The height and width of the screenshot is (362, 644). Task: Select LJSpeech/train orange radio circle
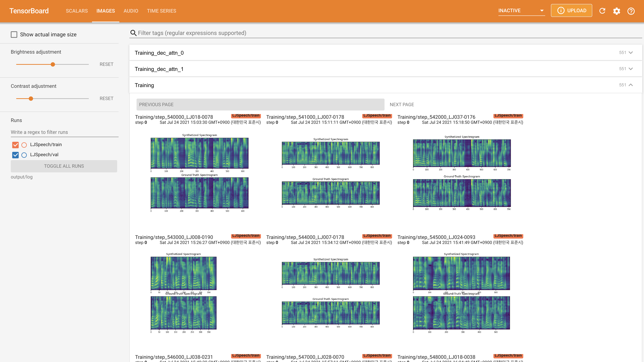click(x=24, y=145)
